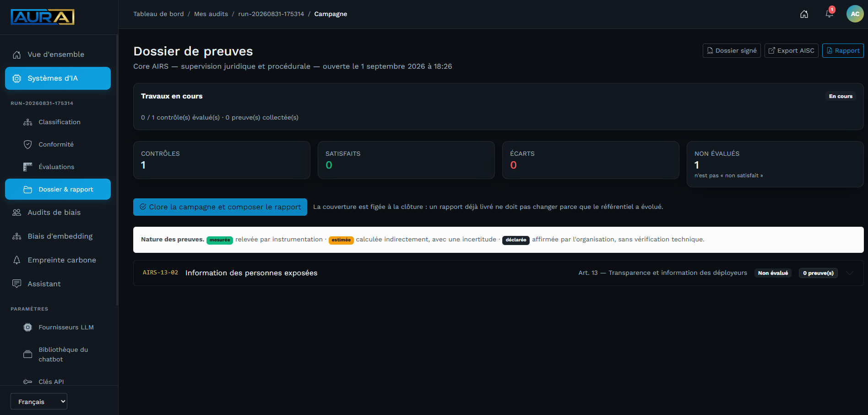Open the Français language dropdown

39,401
